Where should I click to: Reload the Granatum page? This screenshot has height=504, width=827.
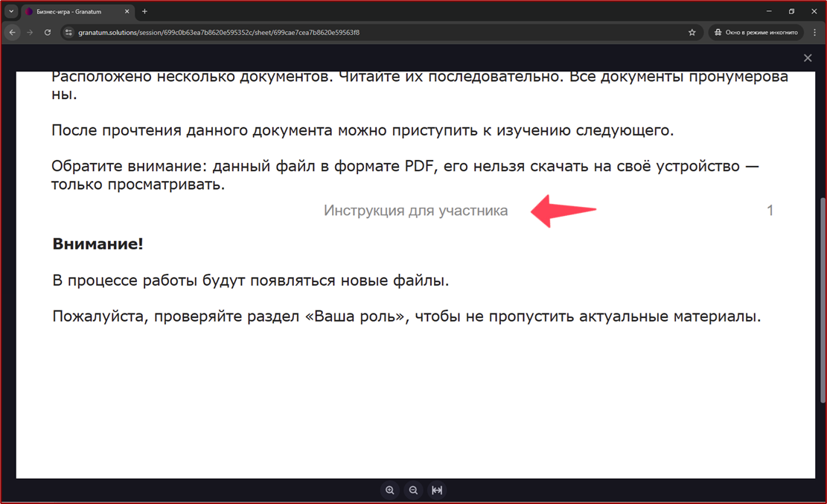click(x=48, y=33)
